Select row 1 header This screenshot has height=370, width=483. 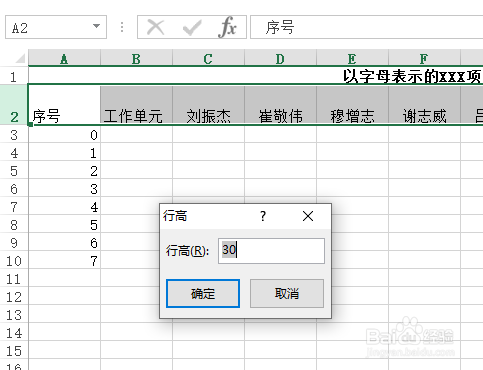click(x=14, y=77)
